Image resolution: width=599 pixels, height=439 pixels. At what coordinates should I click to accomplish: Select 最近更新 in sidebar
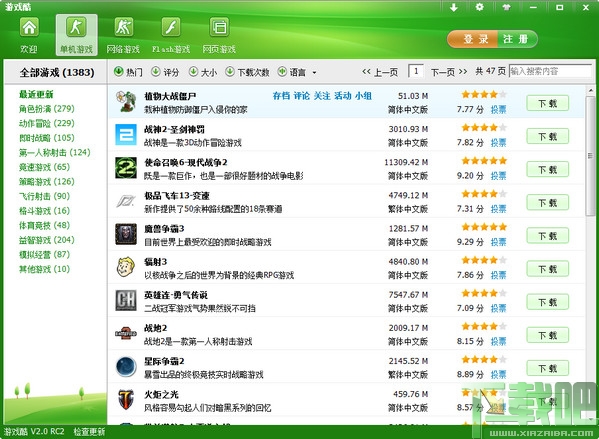point(36,94)
